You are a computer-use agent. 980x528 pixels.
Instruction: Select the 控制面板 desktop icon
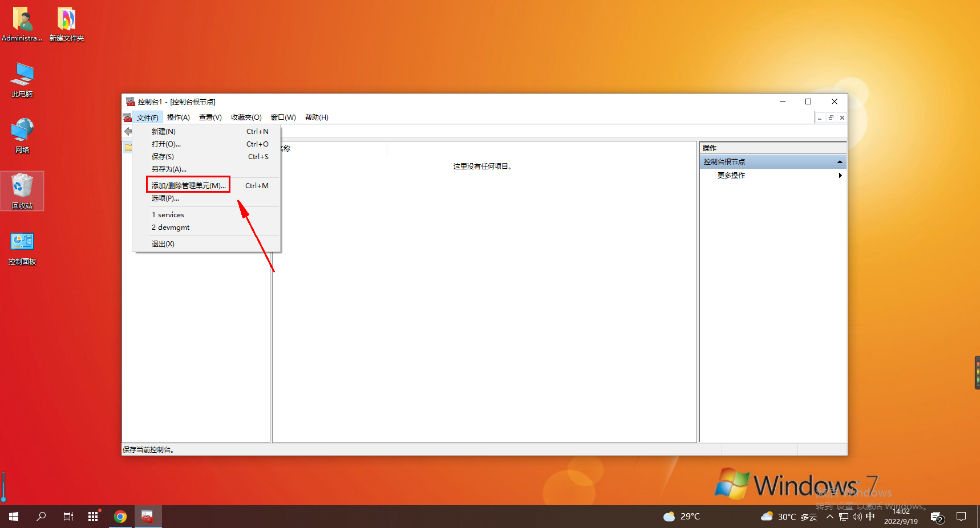pyautogui.click(x=22, y=247)
